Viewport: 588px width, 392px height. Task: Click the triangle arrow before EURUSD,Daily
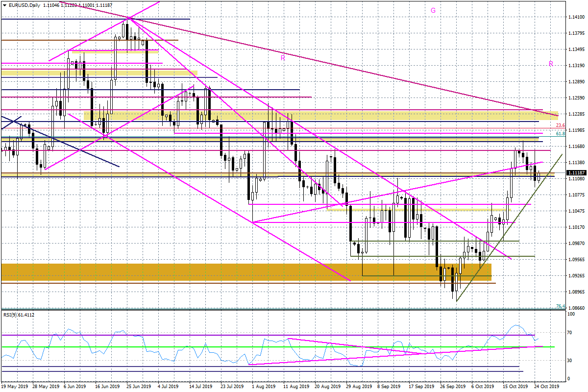[4, 5]
